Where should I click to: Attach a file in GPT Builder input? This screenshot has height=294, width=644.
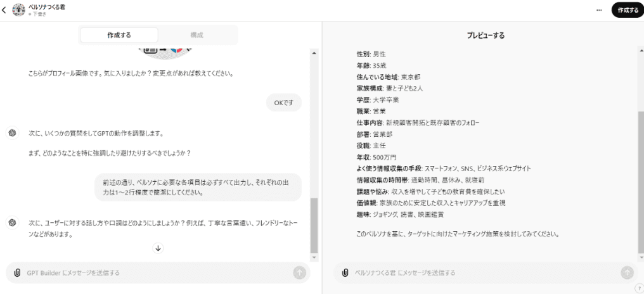point(17,272)
